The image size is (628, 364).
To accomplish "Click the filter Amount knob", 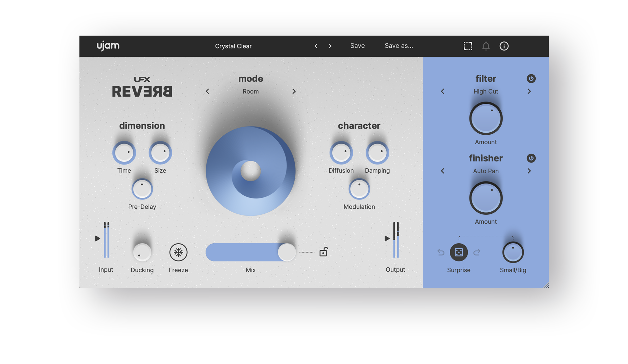I will point(486,118).
